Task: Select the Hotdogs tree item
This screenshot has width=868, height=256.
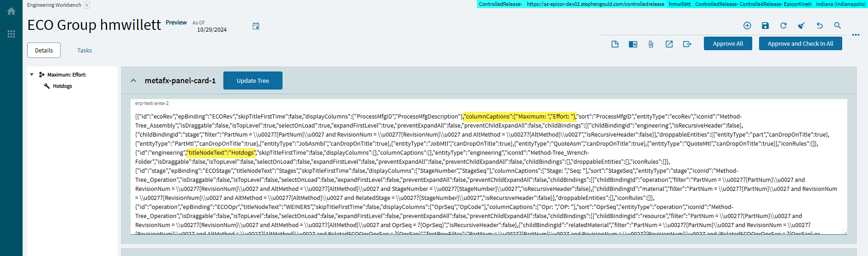Action: click(x=62, y=86)
